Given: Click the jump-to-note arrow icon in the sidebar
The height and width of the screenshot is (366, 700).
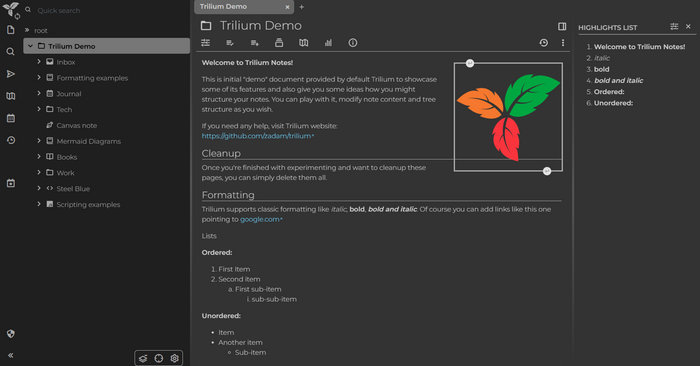Looking at the screenshot, I should click(x=11, y=74).
